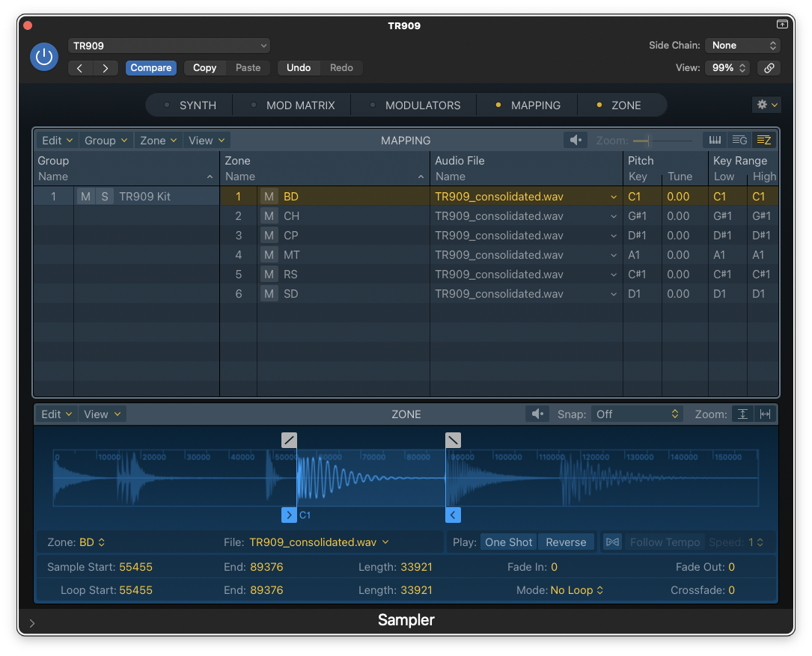812x656 pixels.
Task: Click the fade-in marker handle above waveform
Action: (289, 440)
